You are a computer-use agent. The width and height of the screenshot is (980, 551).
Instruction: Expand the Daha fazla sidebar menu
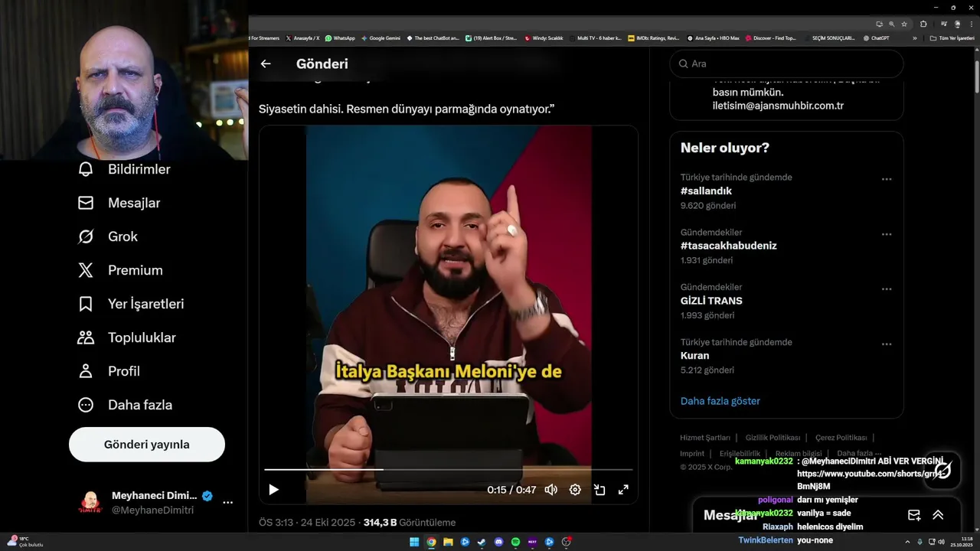[125, 405]
